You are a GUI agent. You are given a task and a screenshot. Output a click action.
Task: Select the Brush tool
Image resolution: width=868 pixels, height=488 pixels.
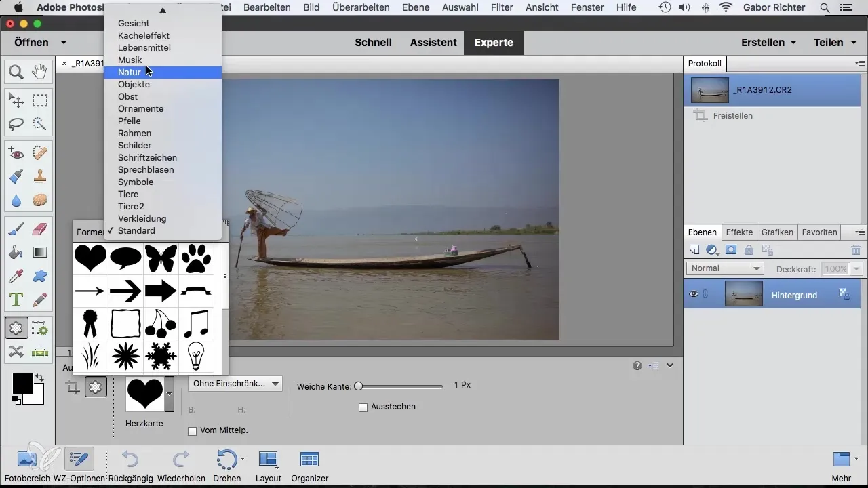coord(16,230)
